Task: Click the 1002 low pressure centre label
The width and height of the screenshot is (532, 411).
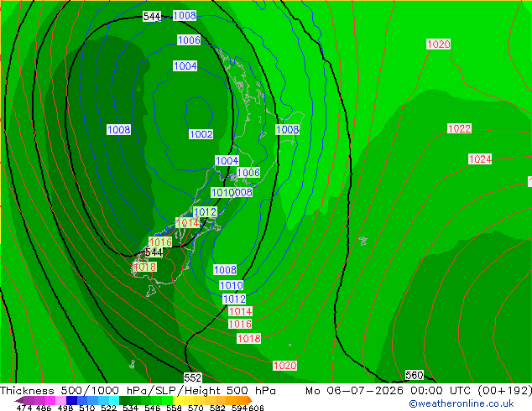Action: click(x=201, y=134)
